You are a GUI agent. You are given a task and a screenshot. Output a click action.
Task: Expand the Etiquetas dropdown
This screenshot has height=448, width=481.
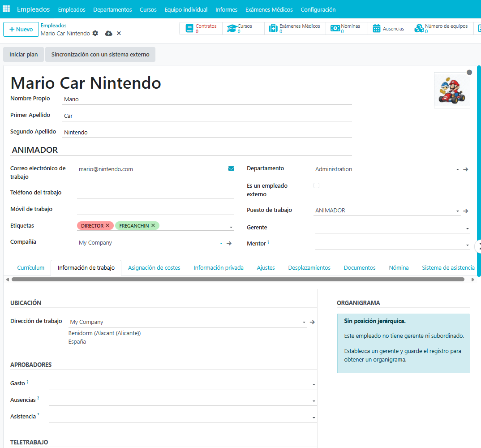click(231, 228)
